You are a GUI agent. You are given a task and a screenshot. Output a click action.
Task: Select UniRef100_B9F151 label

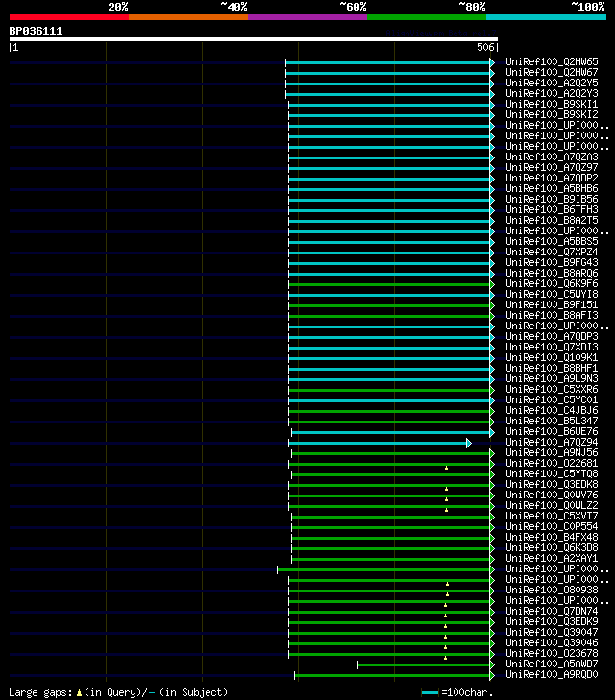(x=552, y=305)
